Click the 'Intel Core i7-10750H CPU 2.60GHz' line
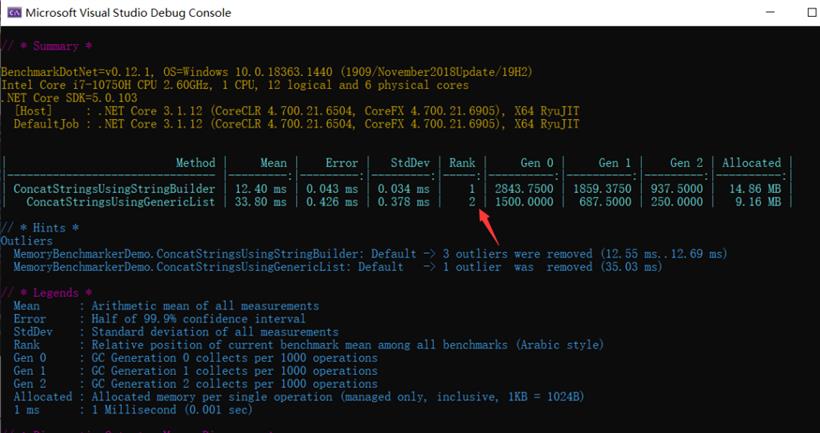The height and width of the screenshot is (433, 820). [235, 85]
